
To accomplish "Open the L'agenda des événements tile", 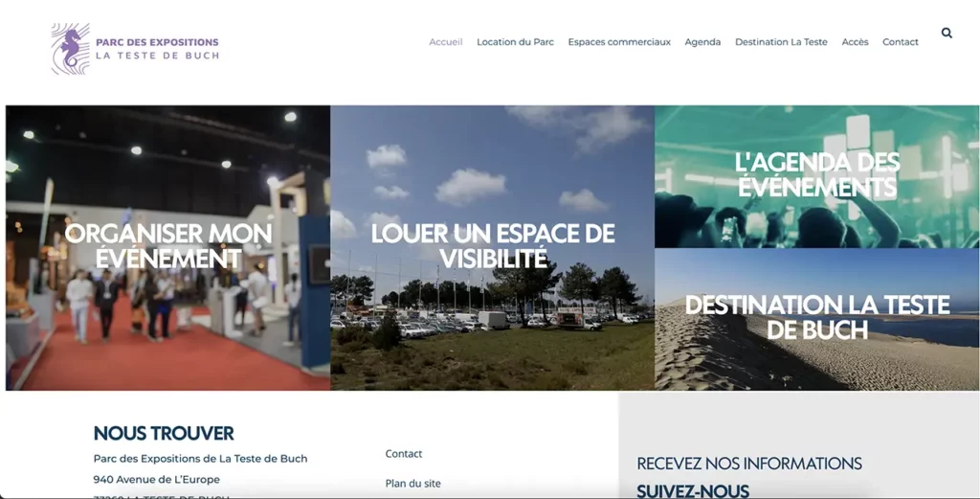I will point(817,177).
